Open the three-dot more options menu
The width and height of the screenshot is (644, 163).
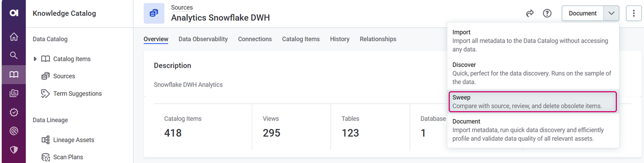tap(634, 13)
